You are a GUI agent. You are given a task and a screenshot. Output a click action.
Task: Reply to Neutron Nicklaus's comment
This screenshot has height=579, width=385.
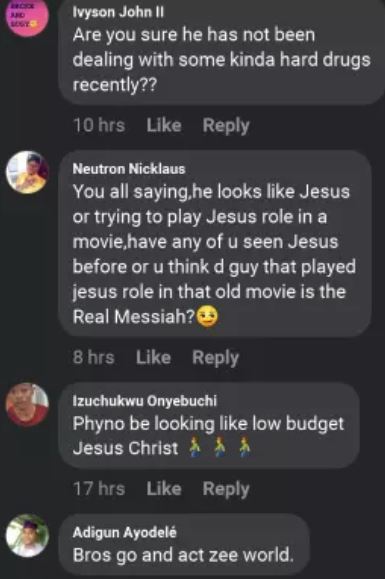(216, 359)
